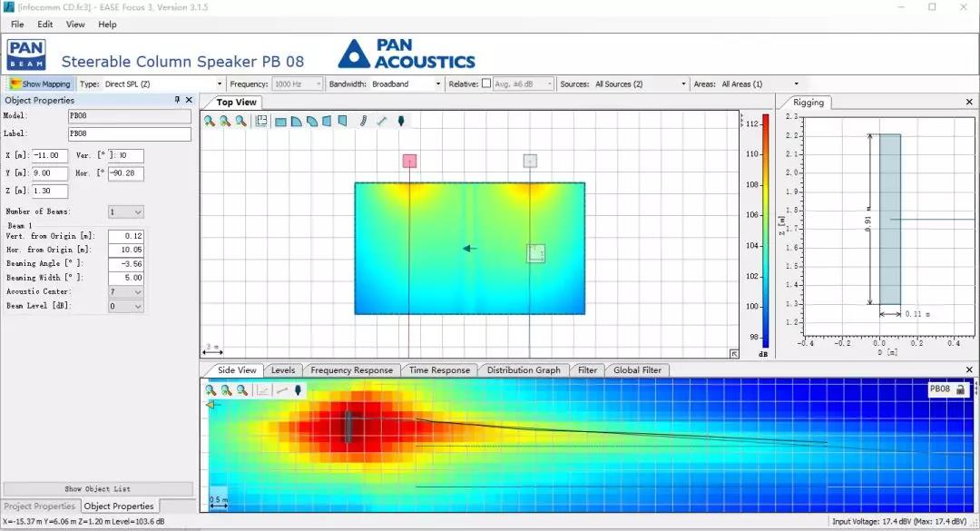Viewport: 980px width, 531px height.
Task: Select the ring sector area tool
Action: [312, 122]
